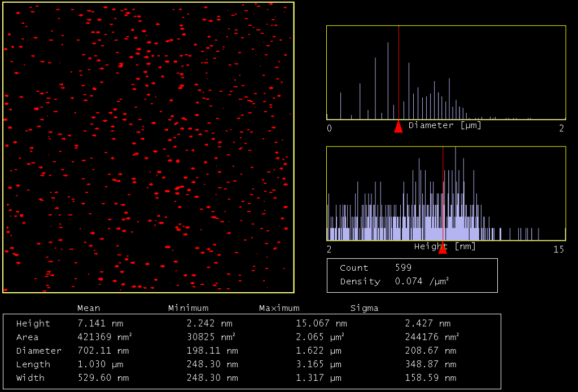Image resolution: width=578 pixels, height=392 pixels.
Task: Click the Maximum column header
Action: click(279, 308)
